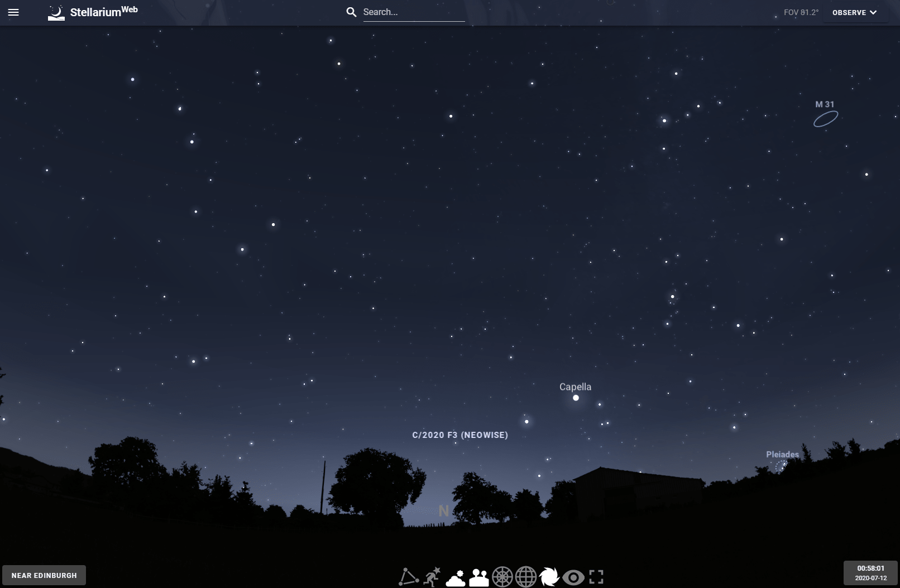
Task: Select the Capella star
Action: coord(576,398)
